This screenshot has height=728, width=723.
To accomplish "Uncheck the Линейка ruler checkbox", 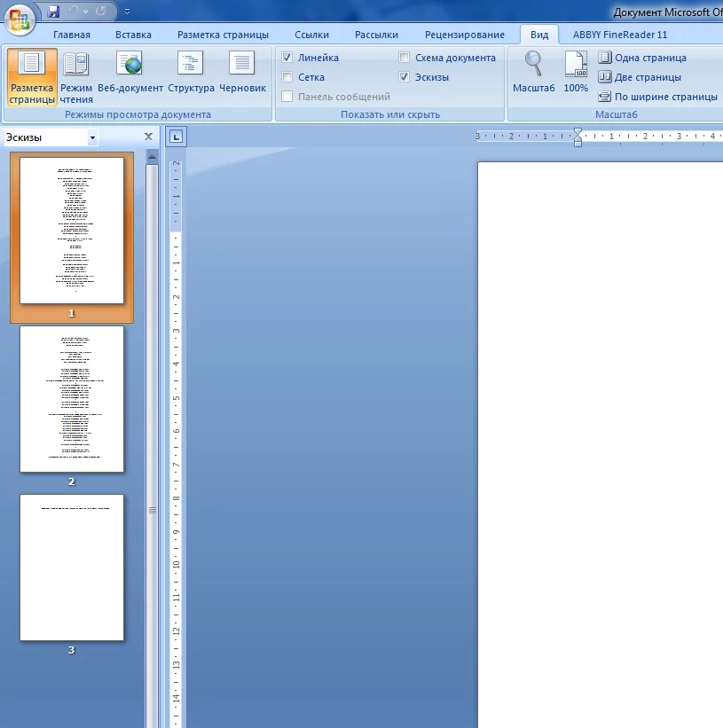I will (x=287, y=58).
